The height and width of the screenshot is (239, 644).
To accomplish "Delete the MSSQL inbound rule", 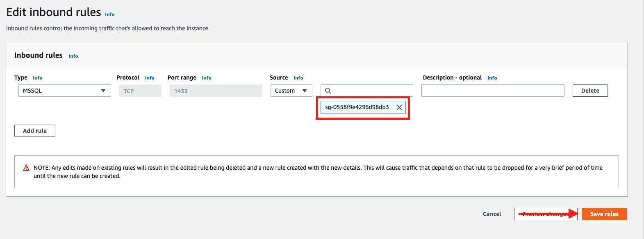I will pyautogui.click(x=590, y=91).
